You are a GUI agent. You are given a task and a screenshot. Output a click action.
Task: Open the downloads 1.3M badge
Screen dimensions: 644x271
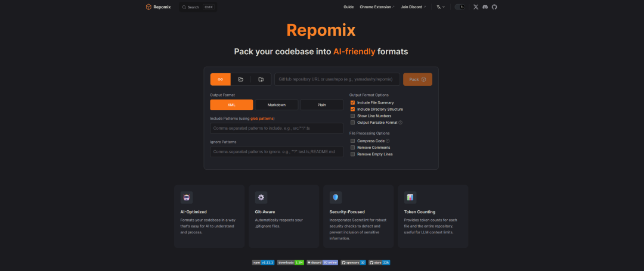pyautogui.click(x=290, y=263)
